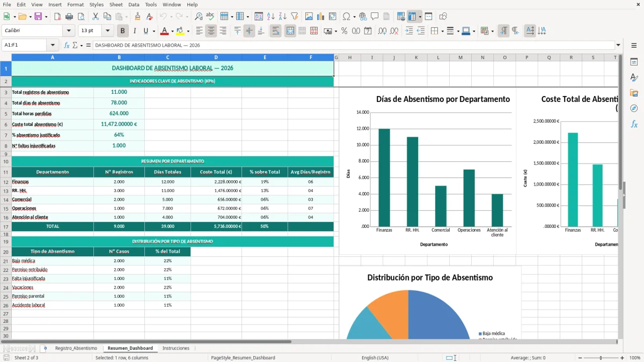Toggle Align Left
Screen dimensions: 644x362
click(199, 31)
